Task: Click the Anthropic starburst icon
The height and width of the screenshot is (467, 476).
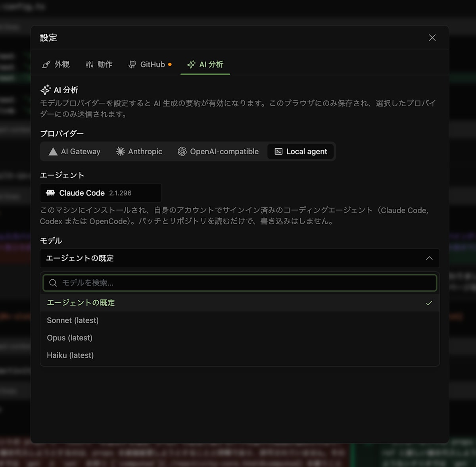Action: pyautogui.click(x=120, y=152)
